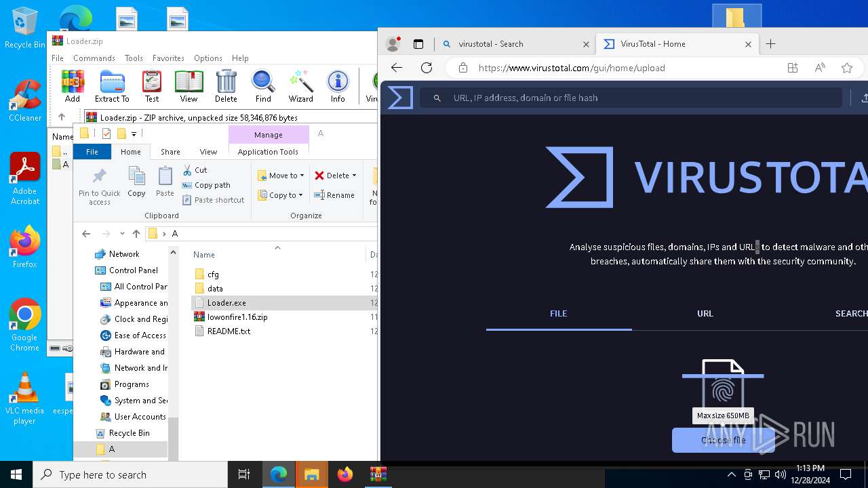Open WinRAR Commands menu
The width and height of the screenshot is (868, 488).
coord(94,58)
